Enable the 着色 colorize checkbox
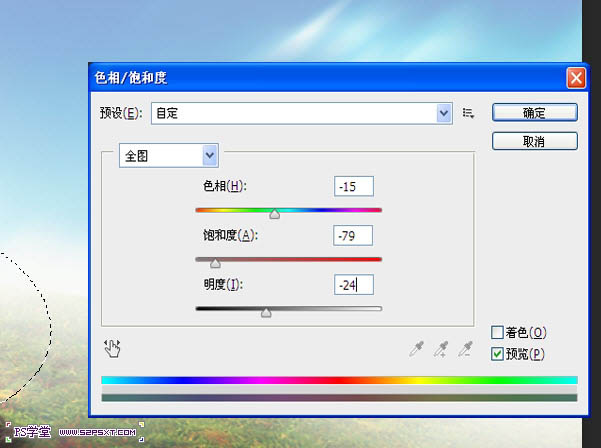The height and width of the screenshot is (448, 601). (497, 332)
